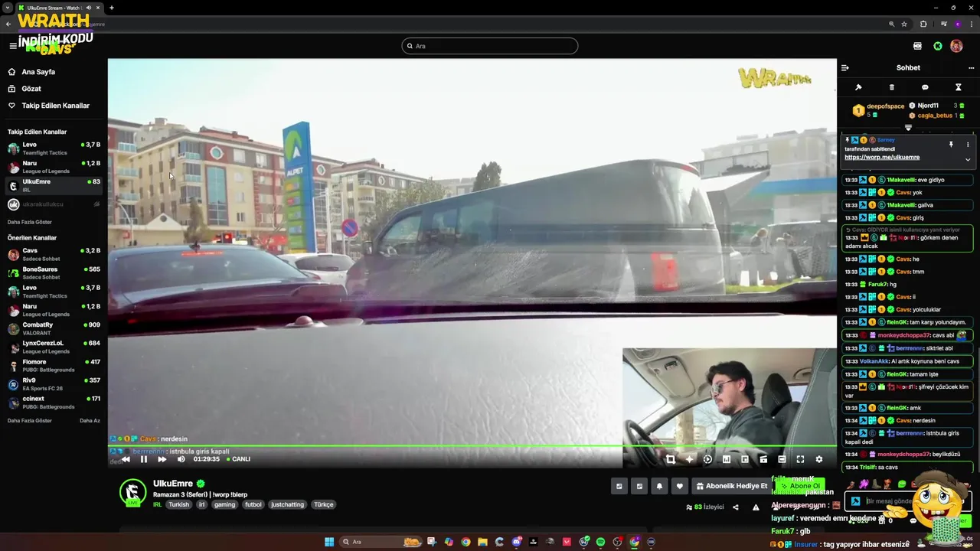Image resolution: width=980 pixels, height=551 pixels.
Task: Open the playback speed icon in player
Action: (707, 459)
